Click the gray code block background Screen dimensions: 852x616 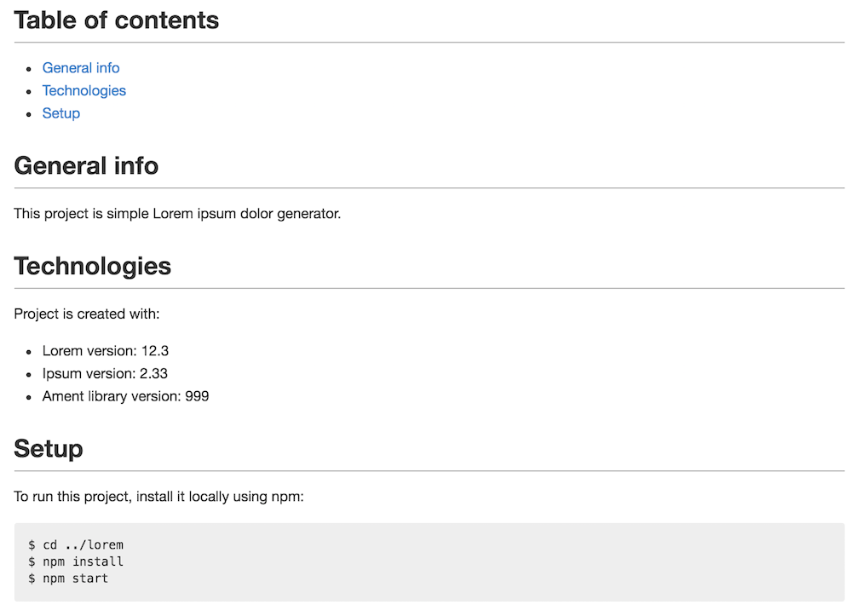(x=429, y=562)
